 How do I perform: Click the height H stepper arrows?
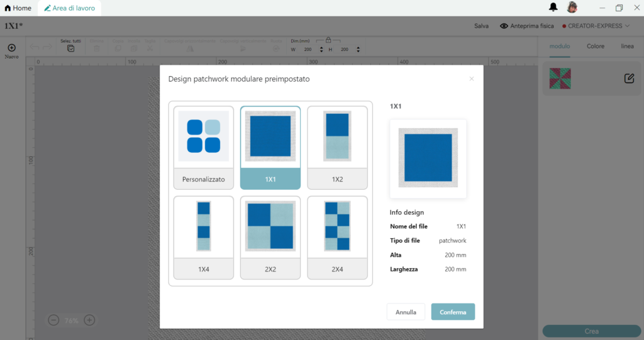(359, 49)
